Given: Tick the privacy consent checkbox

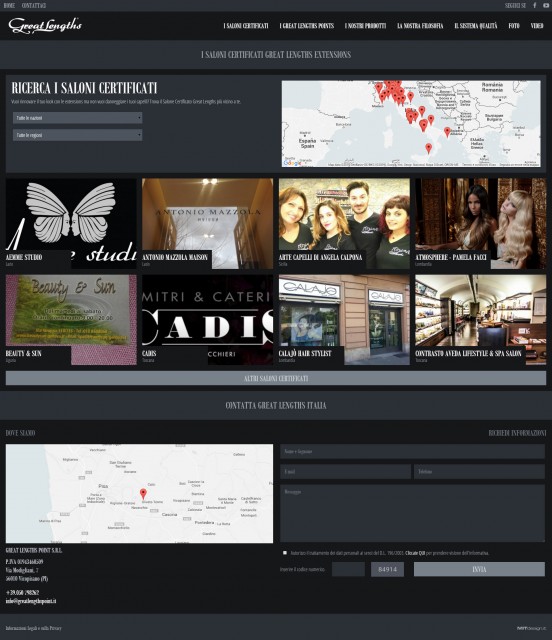Looking at the screenshot, I should [x=285, y=553].
